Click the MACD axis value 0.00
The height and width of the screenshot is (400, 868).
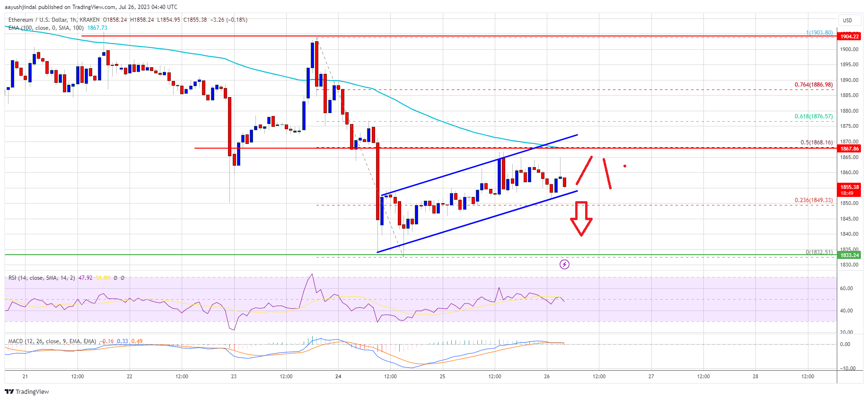(x=845, y=344)
